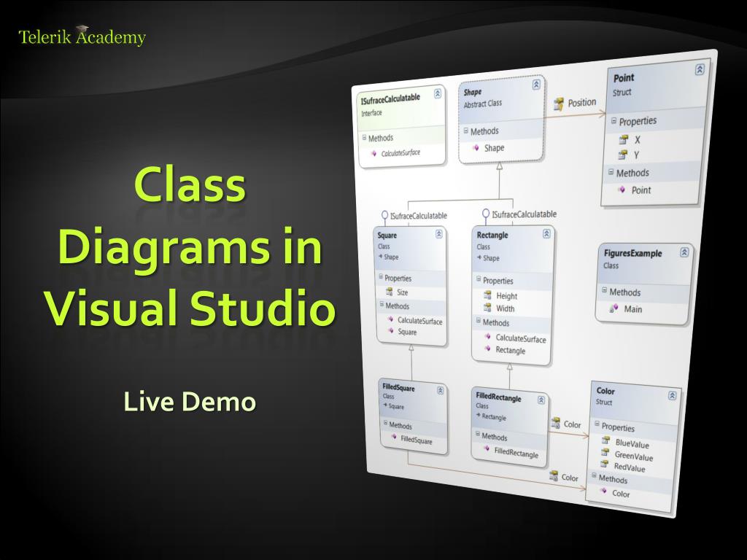The image size is (747, 560).
Task: Select the Width property icon in Rectangle
Action: 487,308
